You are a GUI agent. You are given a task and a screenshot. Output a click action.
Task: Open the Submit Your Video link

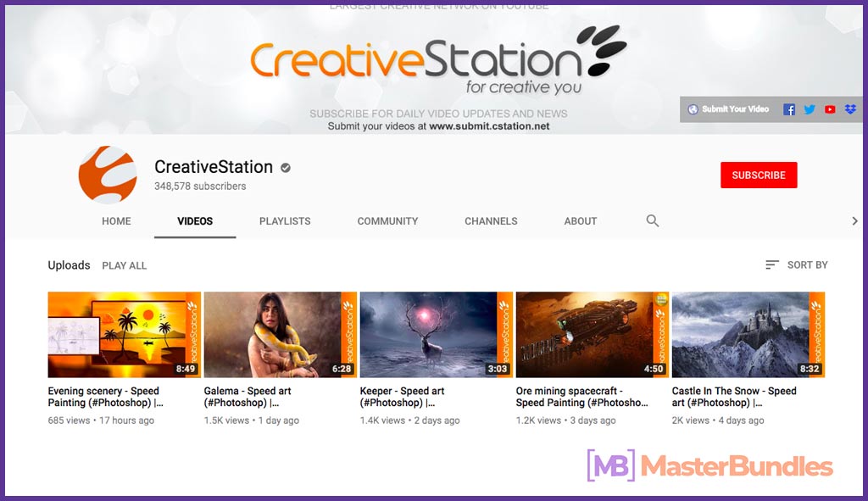[x=735, y=109]
